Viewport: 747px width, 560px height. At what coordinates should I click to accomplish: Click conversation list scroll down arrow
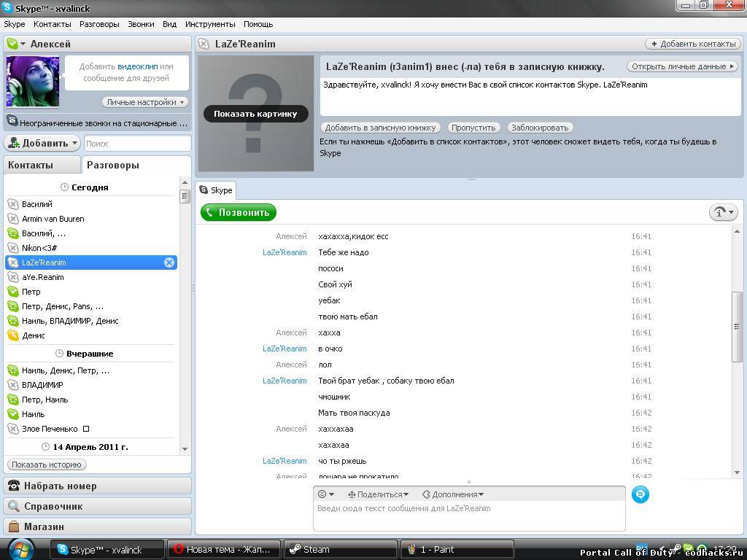pos(185,449)
